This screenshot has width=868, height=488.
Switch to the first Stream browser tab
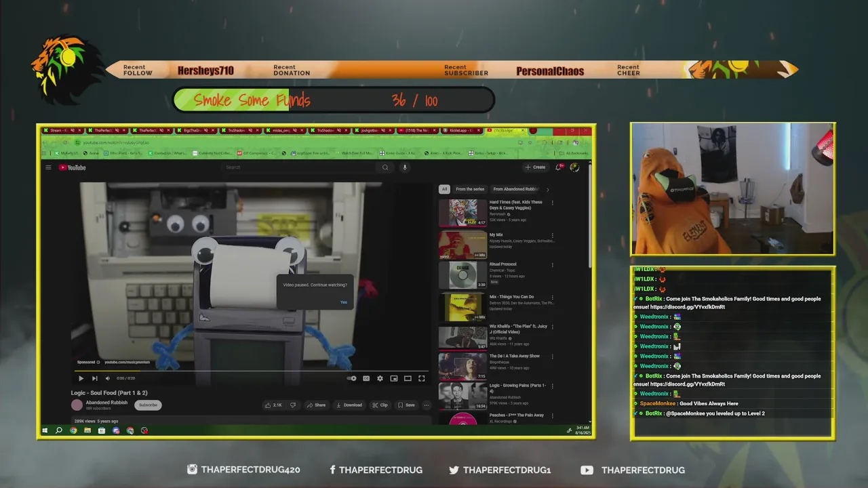[x=62, y=130]
